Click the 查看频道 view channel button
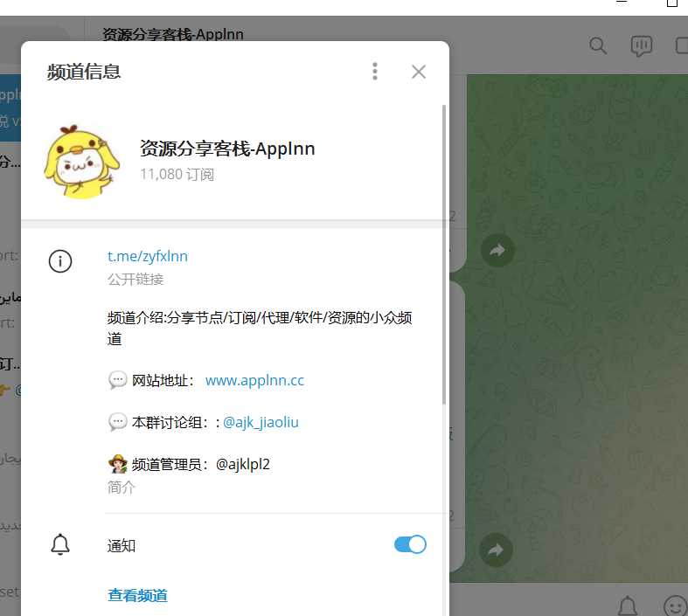Viewport: 688px width, 616px height. pos(137,595)
